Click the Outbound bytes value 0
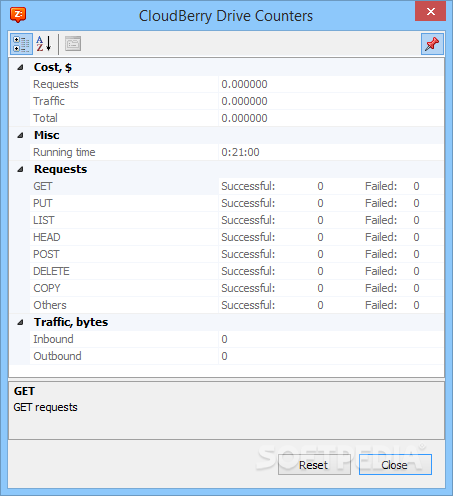Screen dimensions: 453x496 point(224,356)
